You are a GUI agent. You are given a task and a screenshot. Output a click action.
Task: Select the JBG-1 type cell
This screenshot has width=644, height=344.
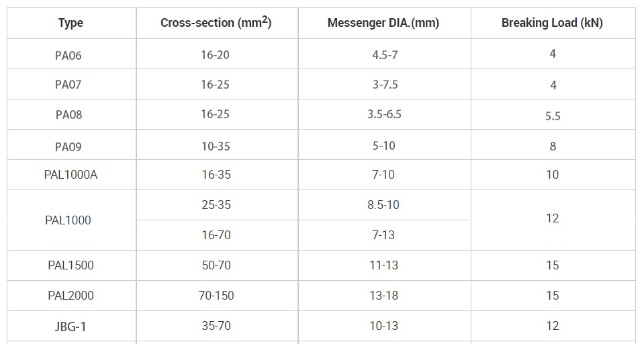[71, 326]
